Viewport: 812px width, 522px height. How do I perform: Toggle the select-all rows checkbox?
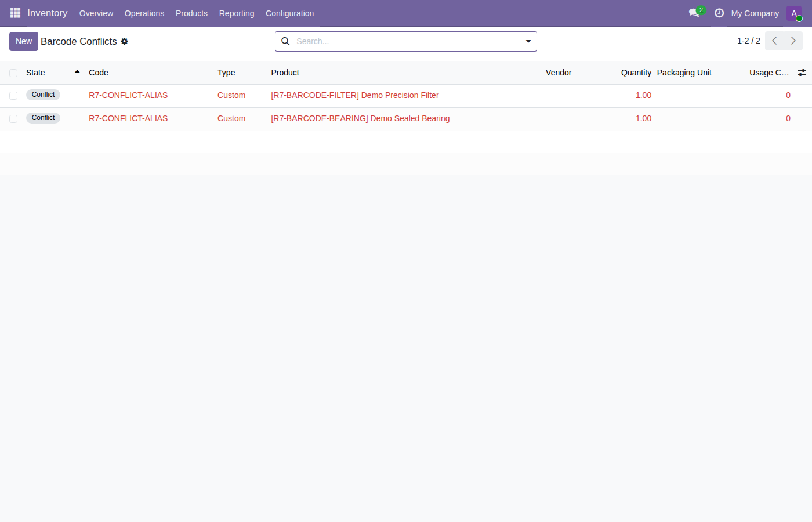coord(13,73)
